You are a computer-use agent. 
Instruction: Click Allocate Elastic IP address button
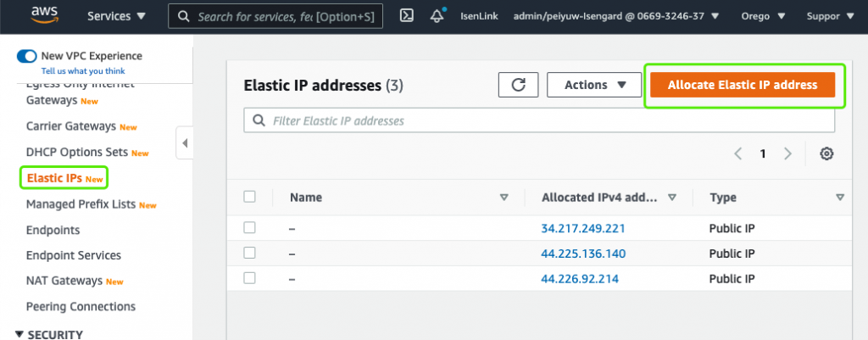(743, 85)
